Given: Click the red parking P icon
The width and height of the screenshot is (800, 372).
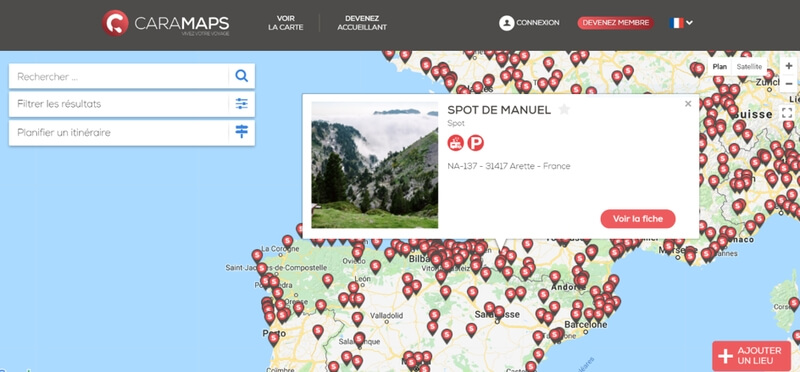Looking at the screenshot, I should click(476, 143).
